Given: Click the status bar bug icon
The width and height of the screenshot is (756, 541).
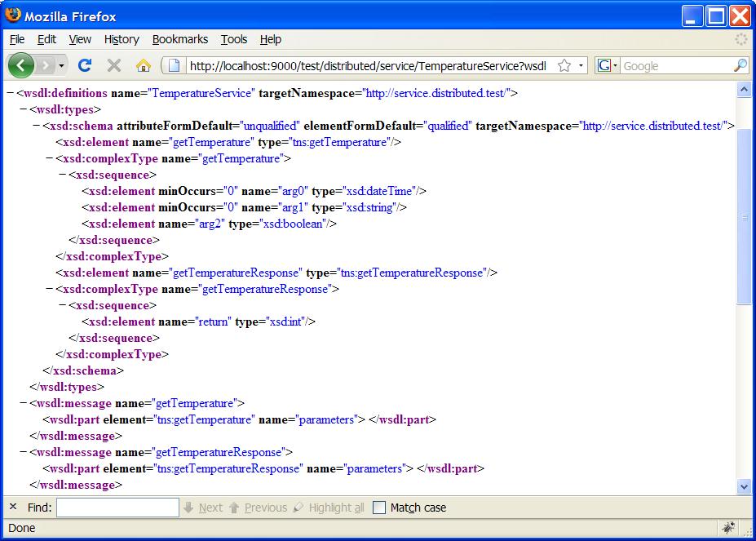Looking at the screenshot, I should tap(728, 528).
